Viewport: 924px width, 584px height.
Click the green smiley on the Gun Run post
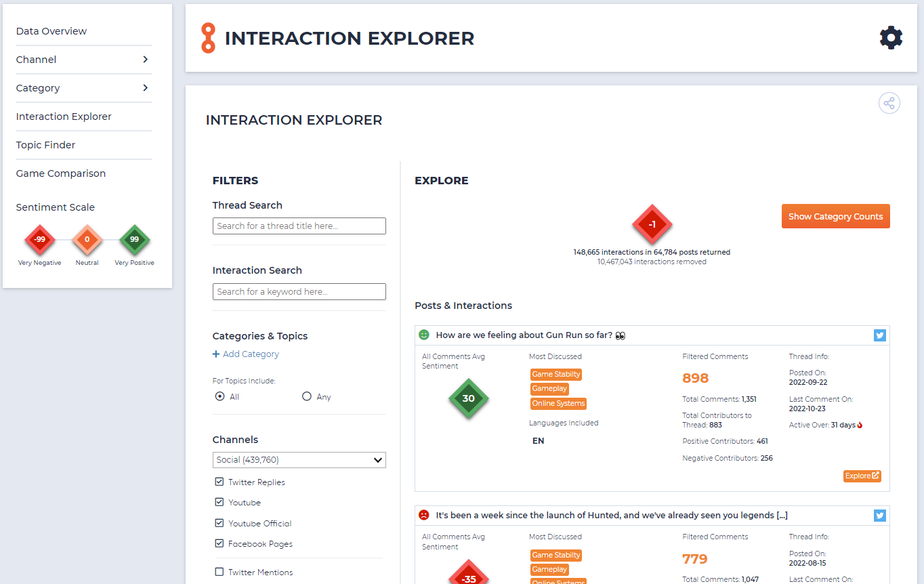coord(424,335)
